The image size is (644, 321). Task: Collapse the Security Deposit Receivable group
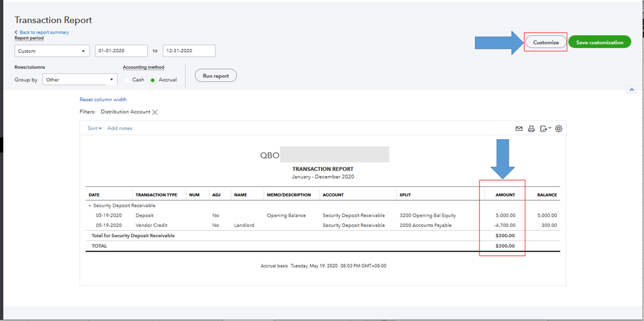(x=90, y=206)
